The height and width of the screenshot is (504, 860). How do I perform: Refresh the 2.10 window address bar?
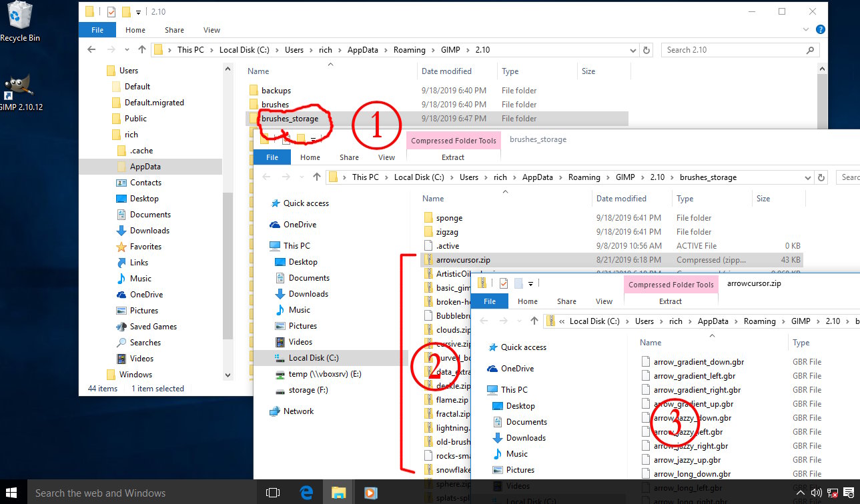[x=646, y=50]
